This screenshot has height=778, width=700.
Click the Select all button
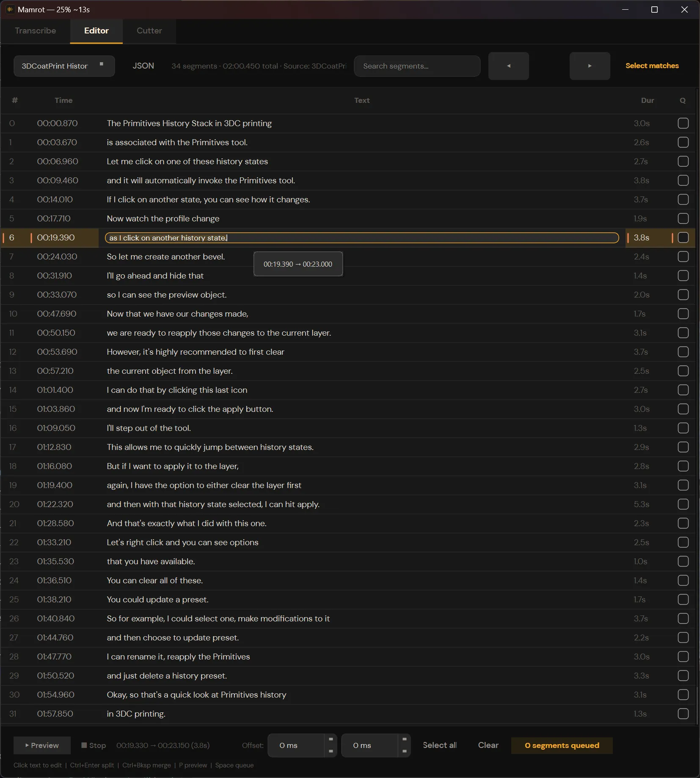tap(440, 745)
